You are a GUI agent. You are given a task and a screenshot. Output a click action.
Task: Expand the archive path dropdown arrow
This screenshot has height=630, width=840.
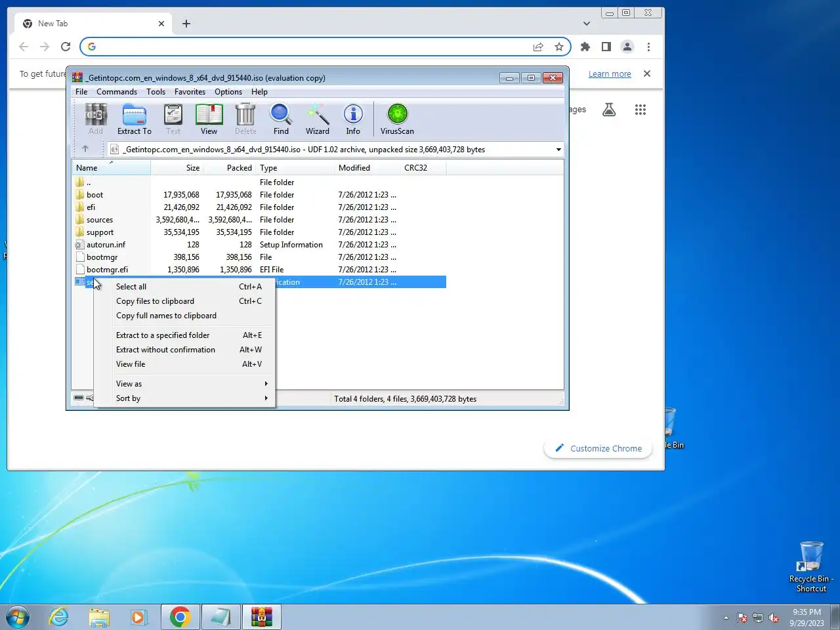[558, 150]
